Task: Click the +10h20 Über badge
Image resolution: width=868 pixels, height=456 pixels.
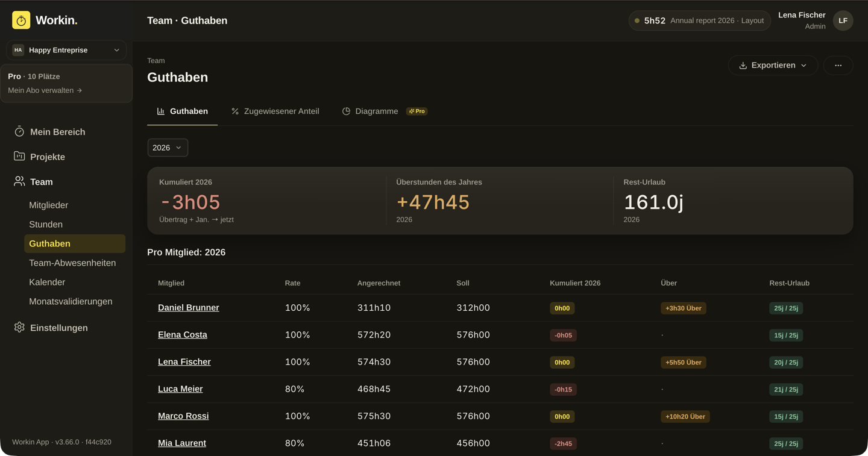Action: (685, 417)
